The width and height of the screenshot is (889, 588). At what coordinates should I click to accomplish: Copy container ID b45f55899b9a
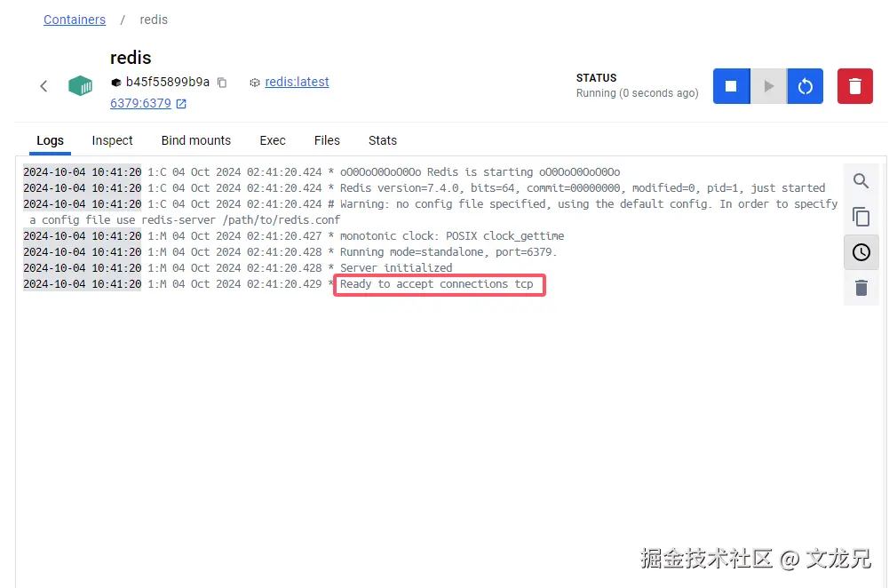[x=222, y=83]
